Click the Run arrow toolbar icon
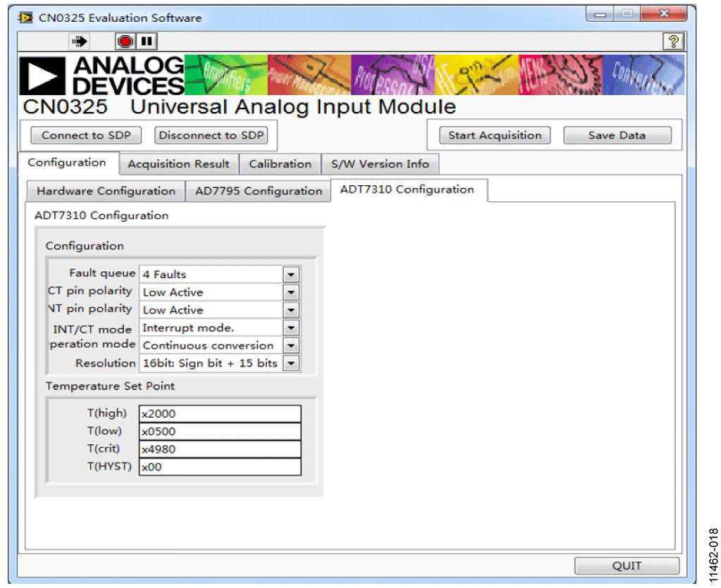Viewport: 721px width, 588px height. (79, 42)
